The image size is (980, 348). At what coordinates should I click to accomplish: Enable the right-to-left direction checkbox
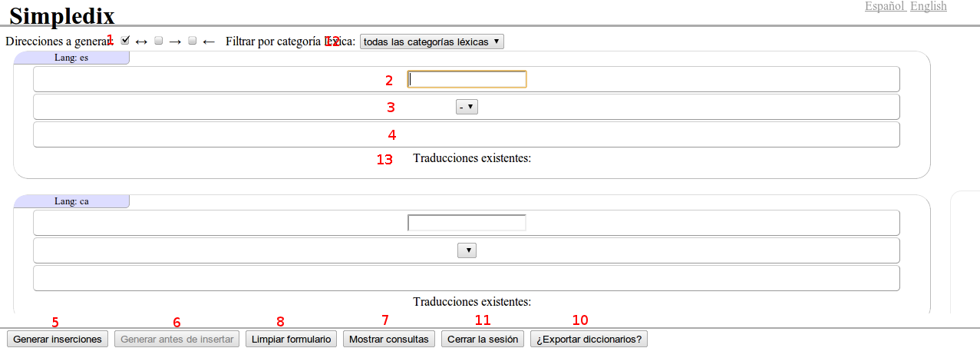pyautogui.click(x=193, y=41)
